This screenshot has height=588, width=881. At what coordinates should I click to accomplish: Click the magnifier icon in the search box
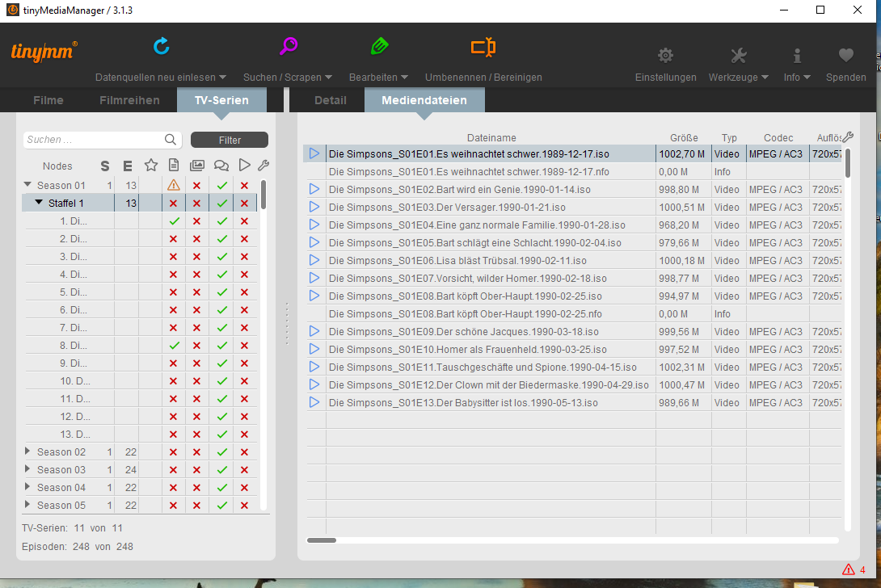tap(171, 139)
